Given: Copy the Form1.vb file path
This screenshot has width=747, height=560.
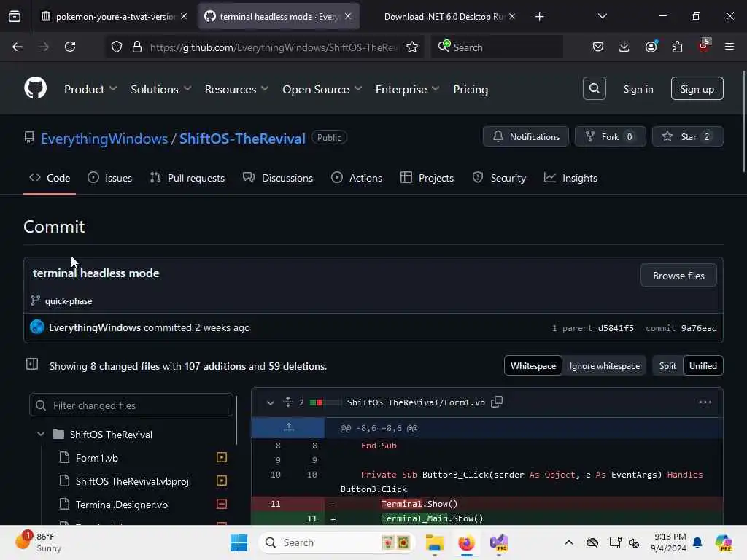Looking at the screenshot, I should tap(497, 402).
